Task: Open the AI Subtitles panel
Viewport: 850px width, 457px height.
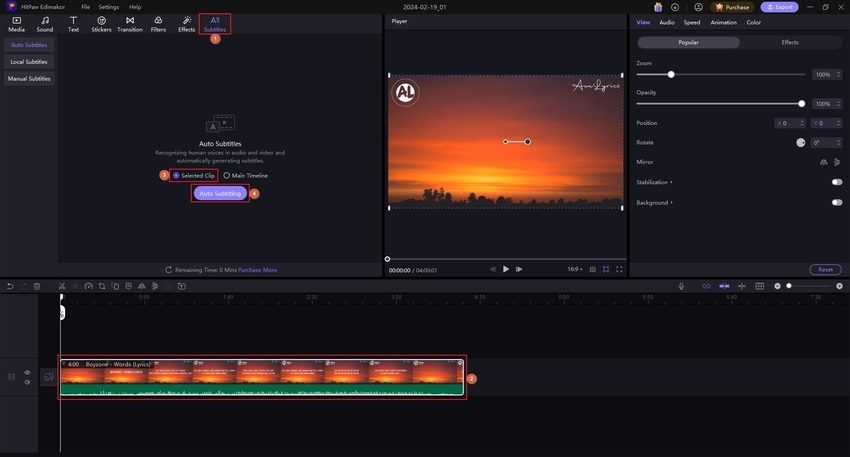Action: coord(215,24)
